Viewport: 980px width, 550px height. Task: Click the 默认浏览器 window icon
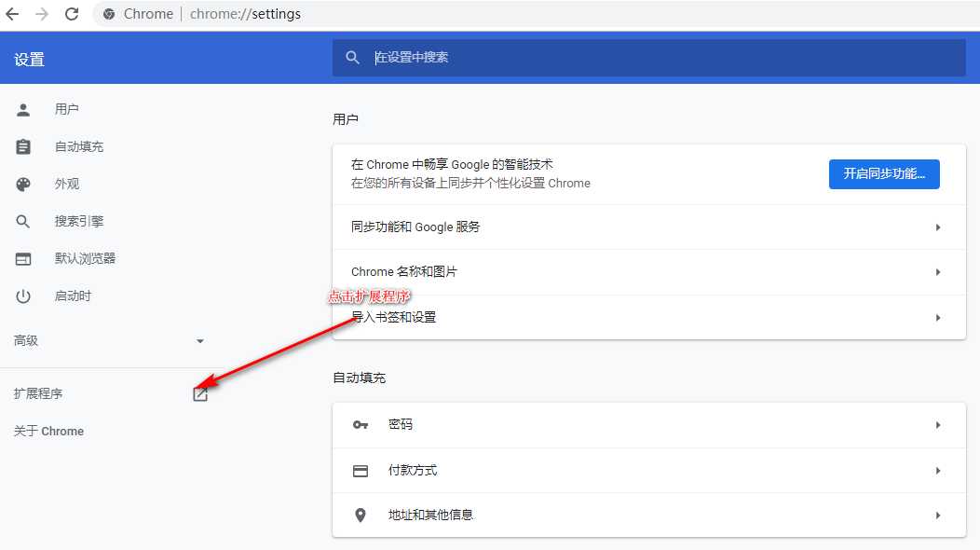[23, 258]
